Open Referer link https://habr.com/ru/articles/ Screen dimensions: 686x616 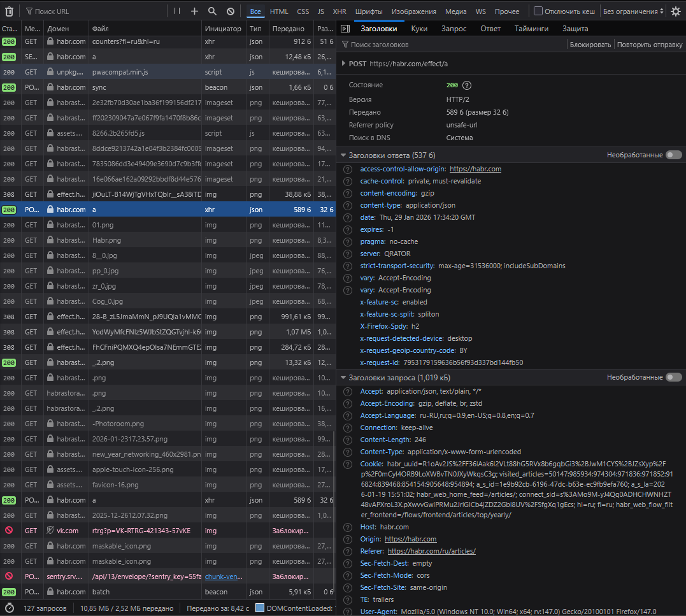tap(431, 552)
